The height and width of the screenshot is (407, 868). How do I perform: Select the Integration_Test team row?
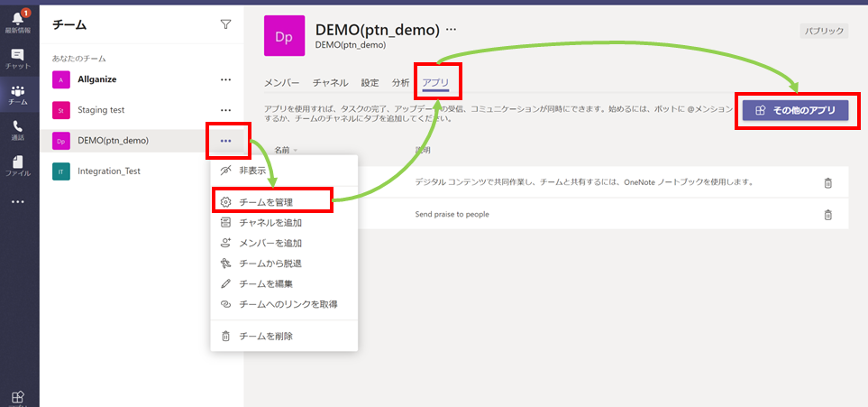(142, 171)
